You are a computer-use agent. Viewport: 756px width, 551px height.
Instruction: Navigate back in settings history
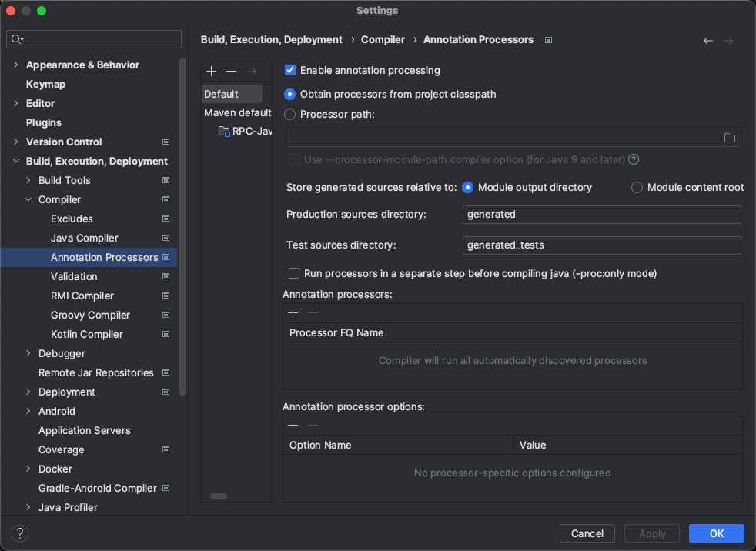(x=707, y=41)
